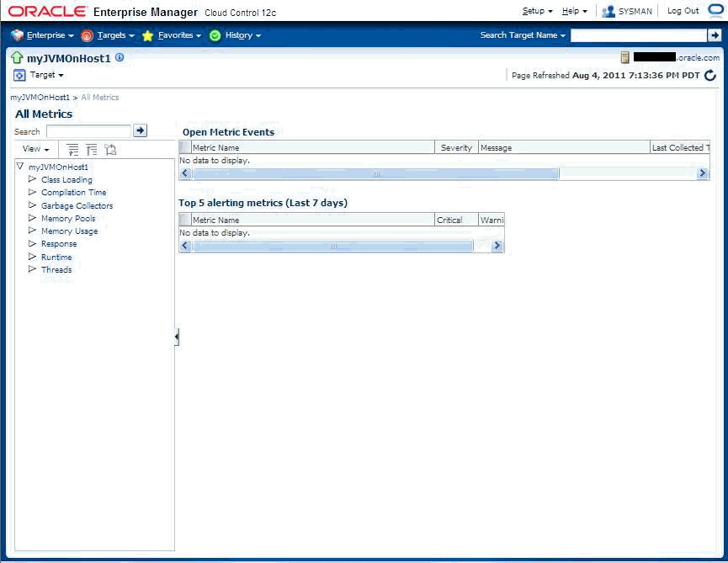Click the Log Out link
Viewport: 728px width, 563px height.
click(683, 11)
